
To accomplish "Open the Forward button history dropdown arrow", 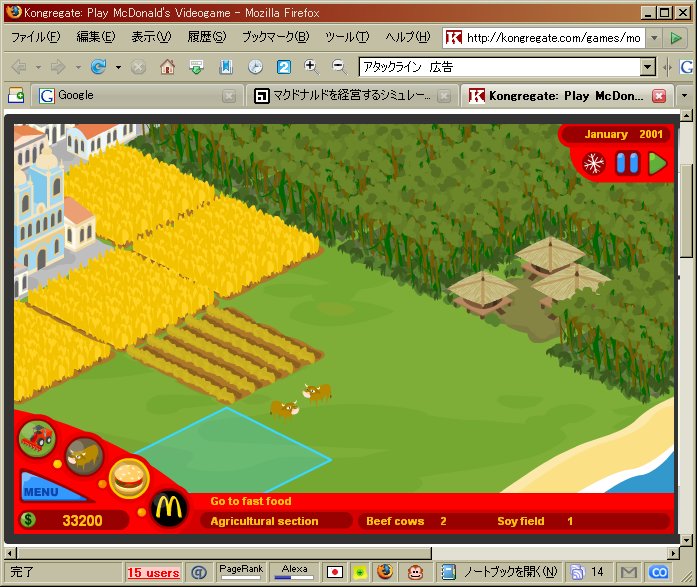I will tap(78, 68).
